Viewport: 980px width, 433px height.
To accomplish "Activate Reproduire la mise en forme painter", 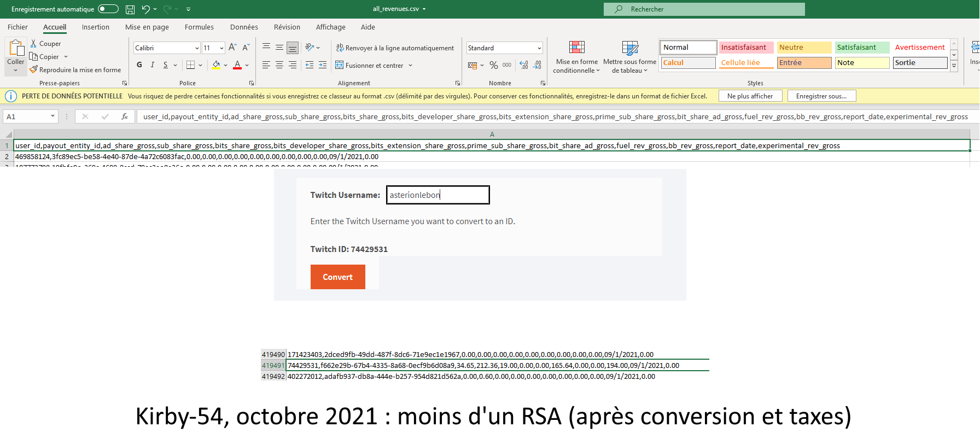I will click(x=75, y=70).
